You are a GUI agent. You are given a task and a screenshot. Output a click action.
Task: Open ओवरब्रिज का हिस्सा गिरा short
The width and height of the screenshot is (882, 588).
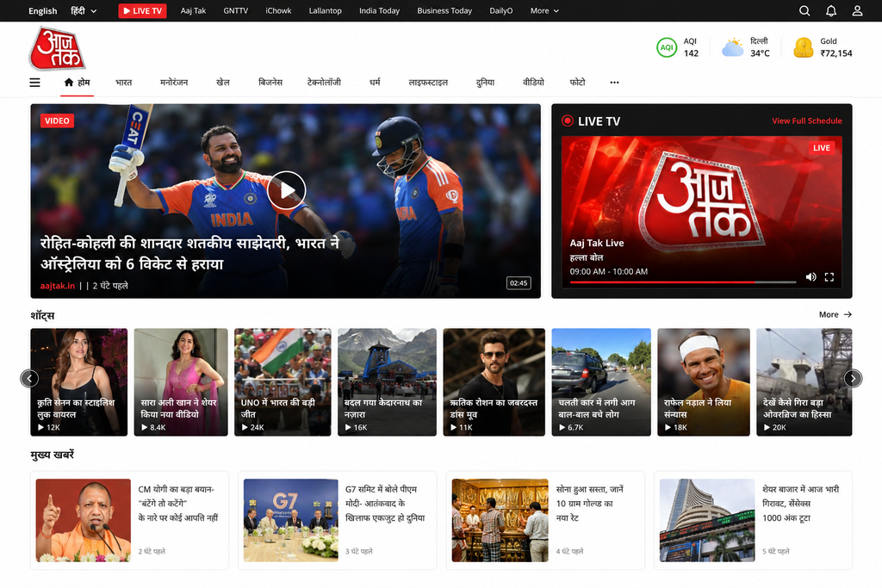pos(804,382)
